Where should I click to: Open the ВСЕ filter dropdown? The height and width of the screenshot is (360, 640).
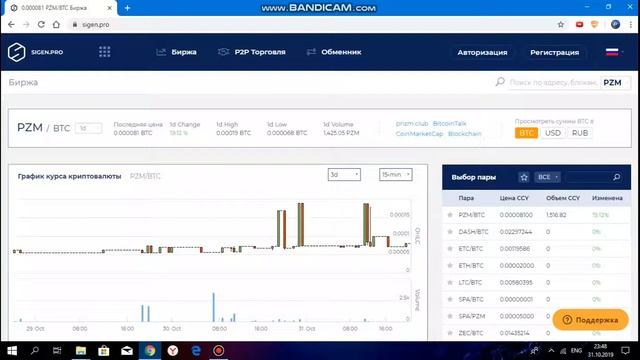pyautogui.click(x=548, y=177)
